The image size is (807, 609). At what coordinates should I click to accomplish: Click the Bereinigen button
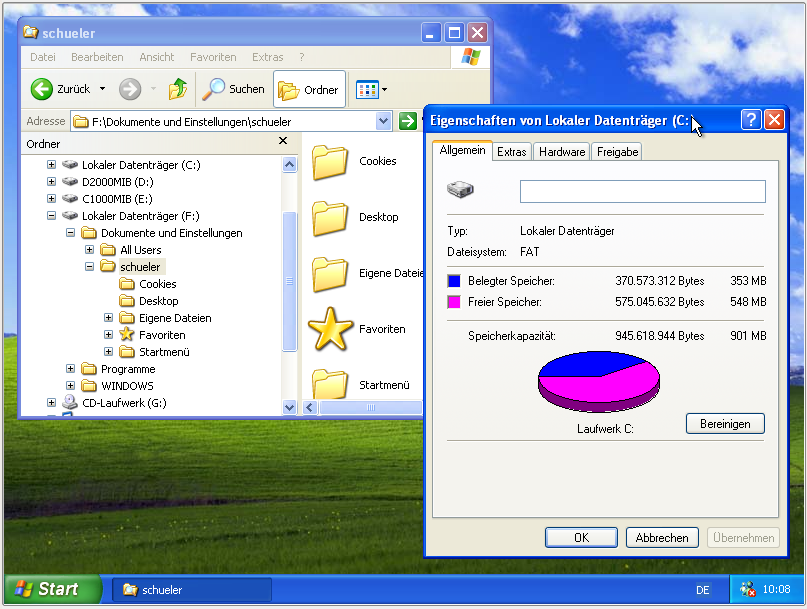[724, 424]
